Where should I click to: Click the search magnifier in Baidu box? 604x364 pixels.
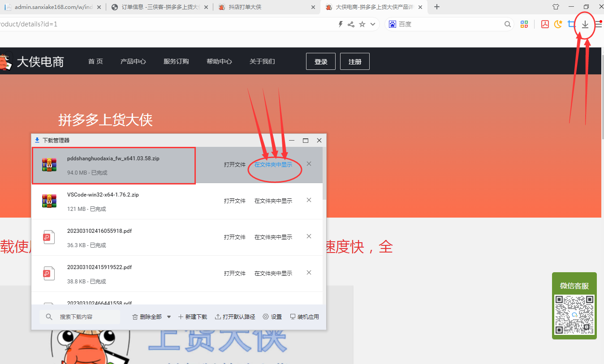(507, 24)
